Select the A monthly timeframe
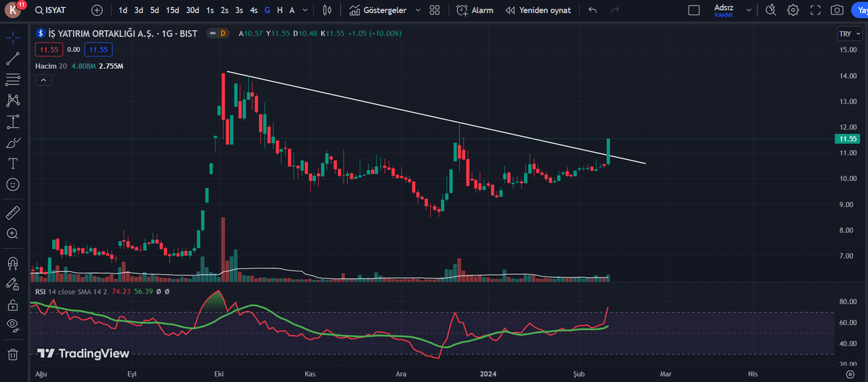 coord(292,10)
